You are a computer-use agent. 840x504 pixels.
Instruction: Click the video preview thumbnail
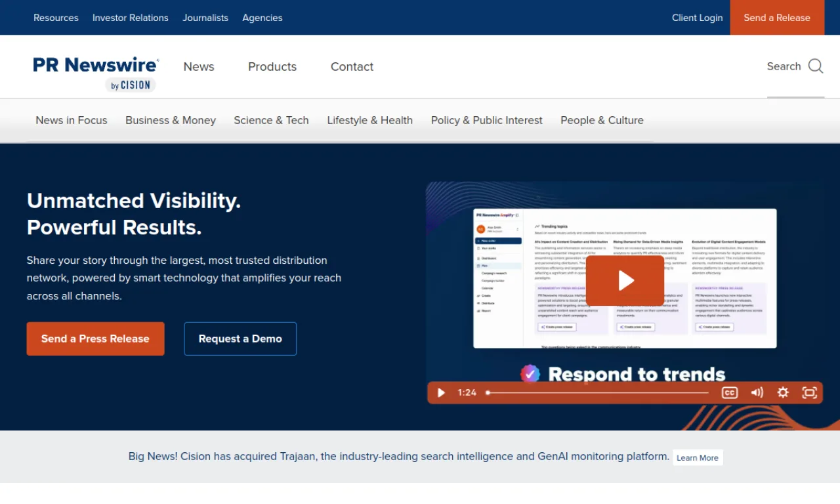point(625,293)
